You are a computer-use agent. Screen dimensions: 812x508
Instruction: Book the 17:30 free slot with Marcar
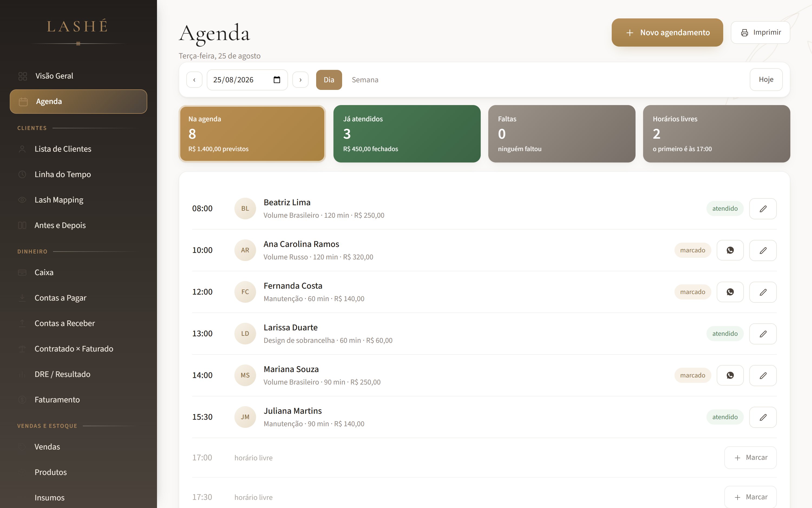(x=750, y=497)
